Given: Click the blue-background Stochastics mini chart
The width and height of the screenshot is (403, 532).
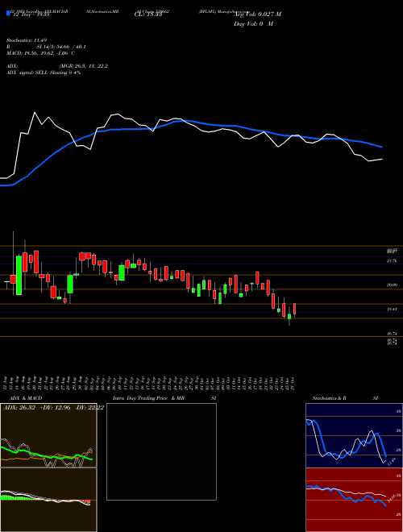Looking at the screenshot, I should [354, 435].
